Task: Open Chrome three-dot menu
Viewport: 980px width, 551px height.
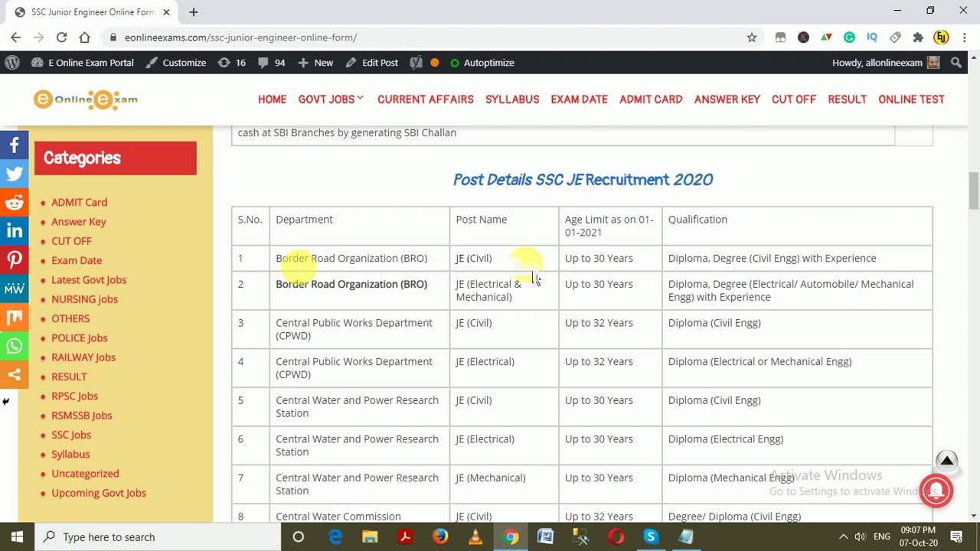Action: [964, 37]
